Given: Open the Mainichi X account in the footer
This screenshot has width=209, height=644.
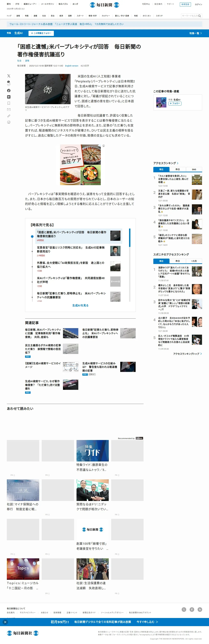Looking at the screenshot, I should tap(184, 610).
